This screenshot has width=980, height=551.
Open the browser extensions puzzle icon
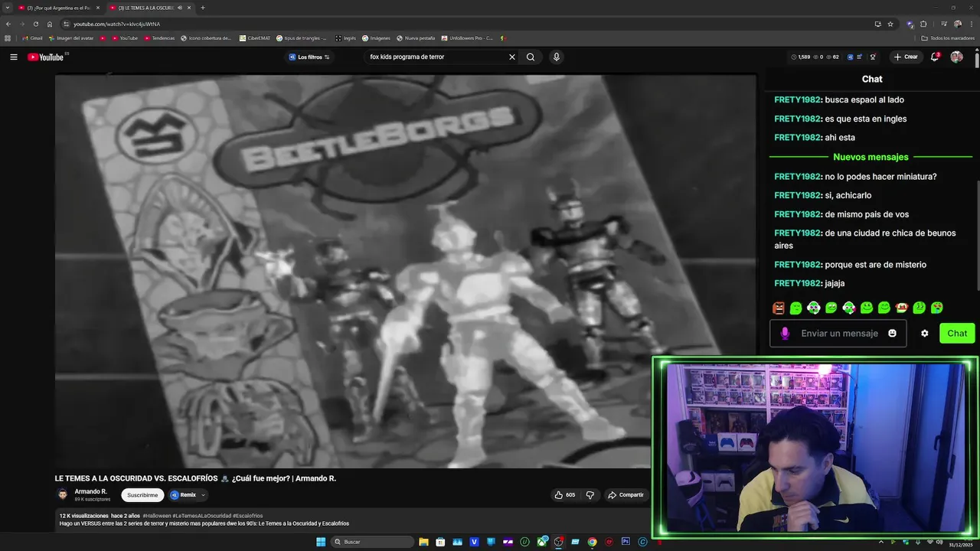tap(923, 24)
